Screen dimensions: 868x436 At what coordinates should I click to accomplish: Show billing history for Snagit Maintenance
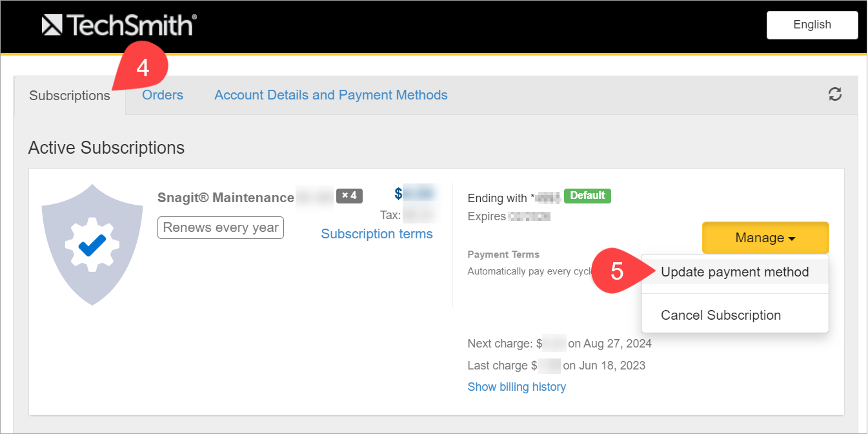pyautogui.click(x=516, y=386)
